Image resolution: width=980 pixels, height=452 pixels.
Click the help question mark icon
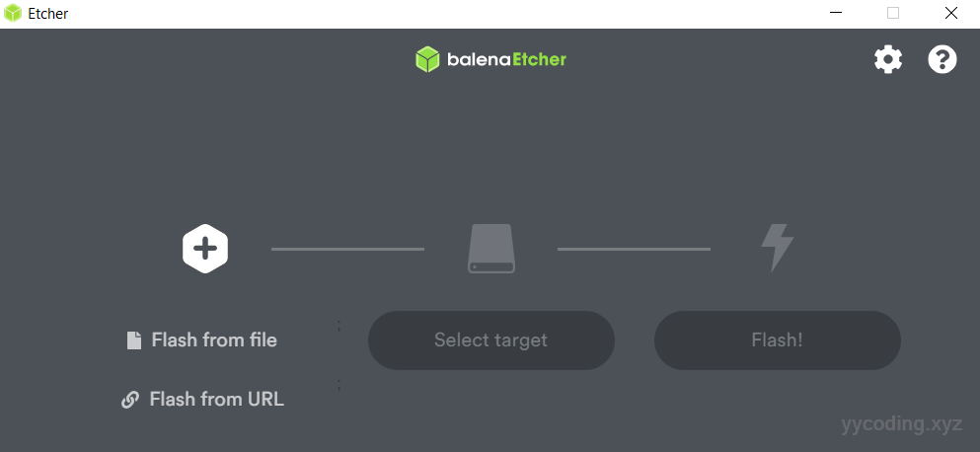(942, 59)
